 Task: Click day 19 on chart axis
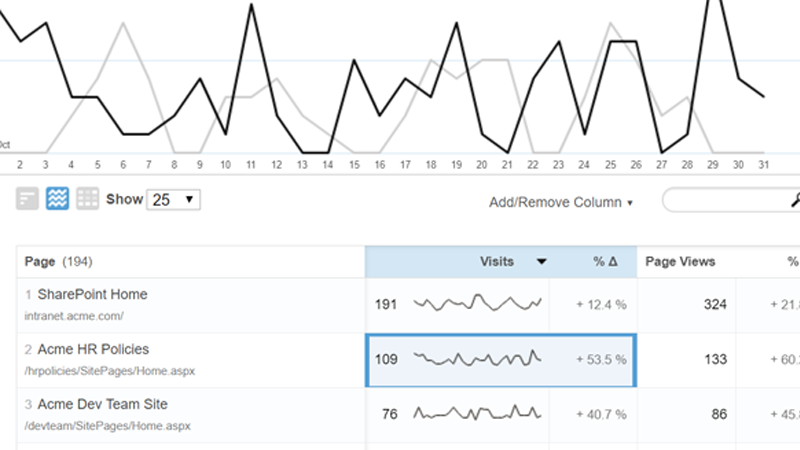pyautogui.click(x=456, y=165)
